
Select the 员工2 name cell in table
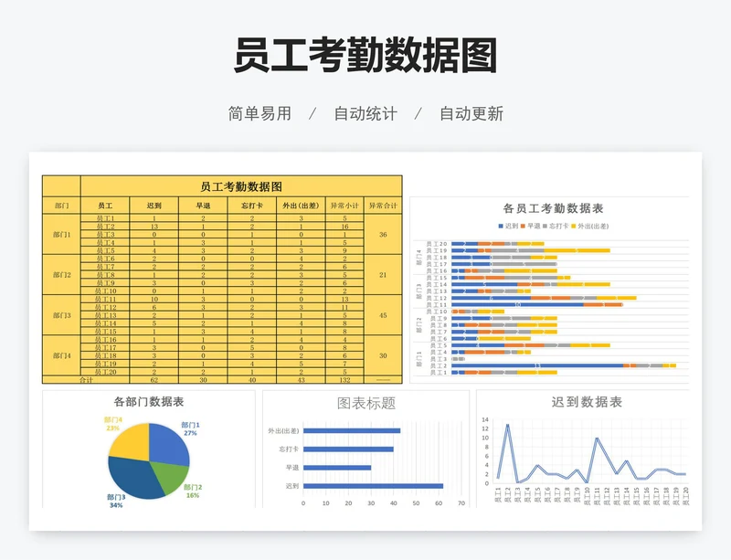click(105, 227)
